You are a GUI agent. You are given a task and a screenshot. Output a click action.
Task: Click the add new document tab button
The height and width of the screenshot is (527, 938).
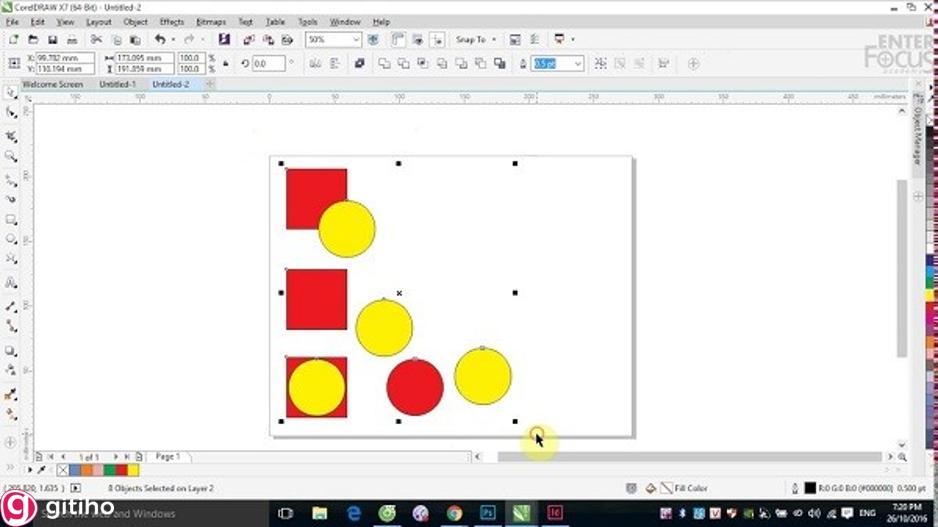pos(210,84)
